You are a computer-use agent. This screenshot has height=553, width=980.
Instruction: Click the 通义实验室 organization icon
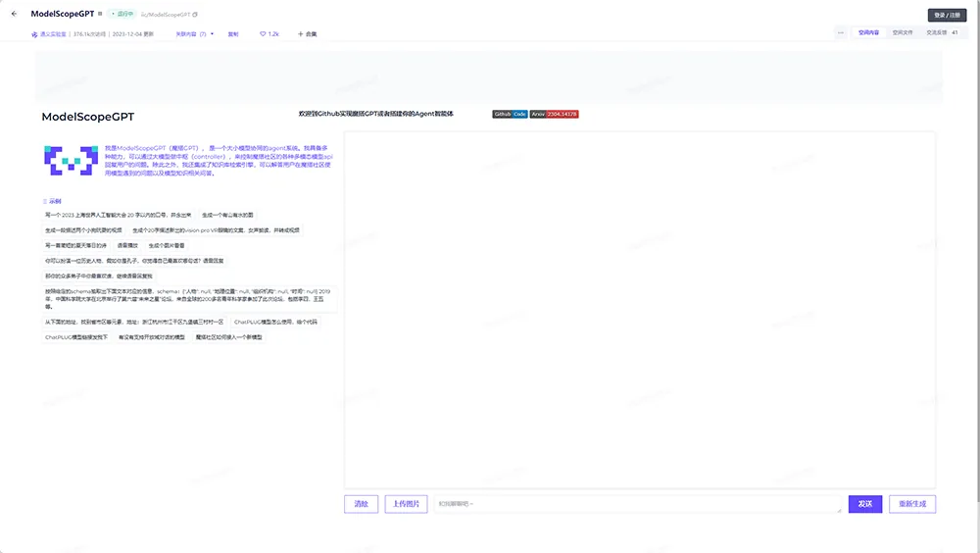click(34, 34)
